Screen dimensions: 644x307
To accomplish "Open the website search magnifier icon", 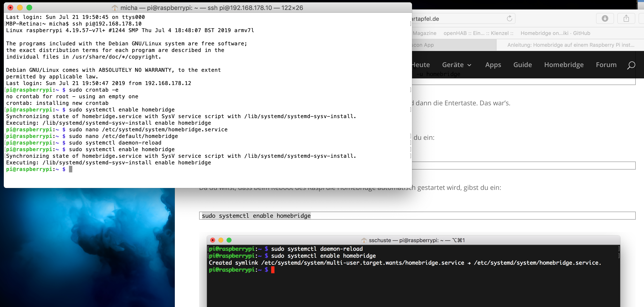I will [631, 65].
